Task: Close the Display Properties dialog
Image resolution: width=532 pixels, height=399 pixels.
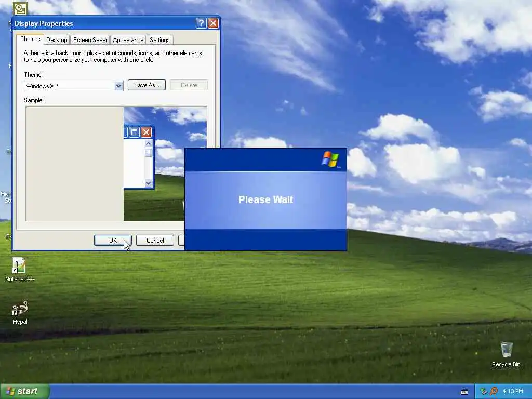Action: point(213,23)
